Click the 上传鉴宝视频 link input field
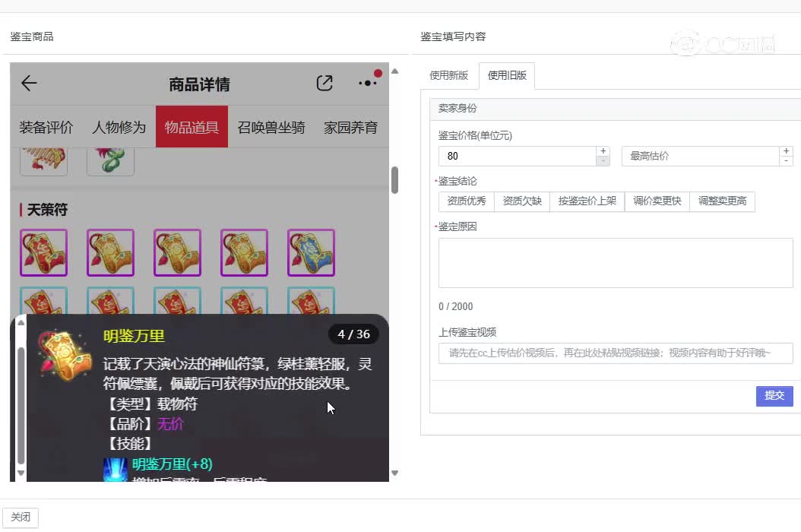Viewport: 801px width, 532px height. click(x=616, y=353)
